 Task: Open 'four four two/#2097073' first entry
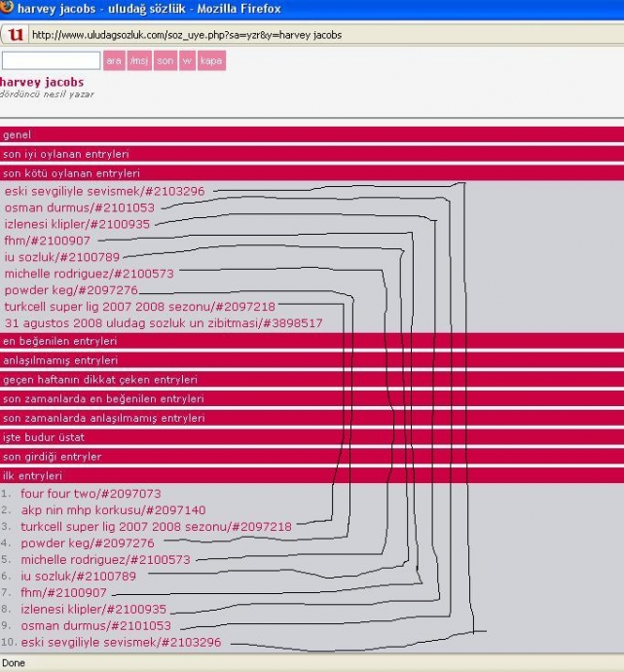tap(91, 494)
